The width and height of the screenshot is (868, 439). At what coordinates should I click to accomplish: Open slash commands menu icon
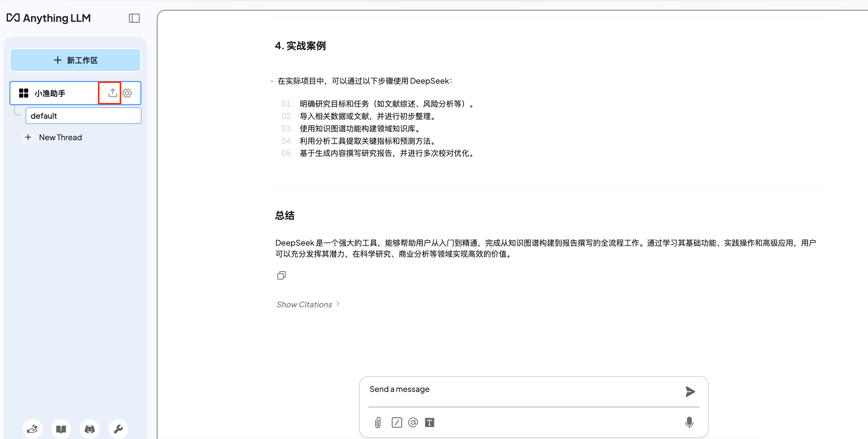click(x=397, y=422)
